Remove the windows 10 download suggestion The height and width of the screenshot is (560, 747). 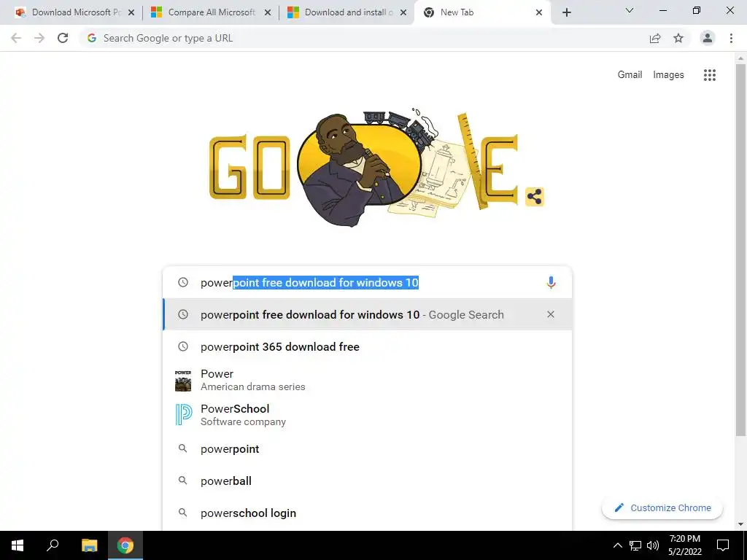551,314
